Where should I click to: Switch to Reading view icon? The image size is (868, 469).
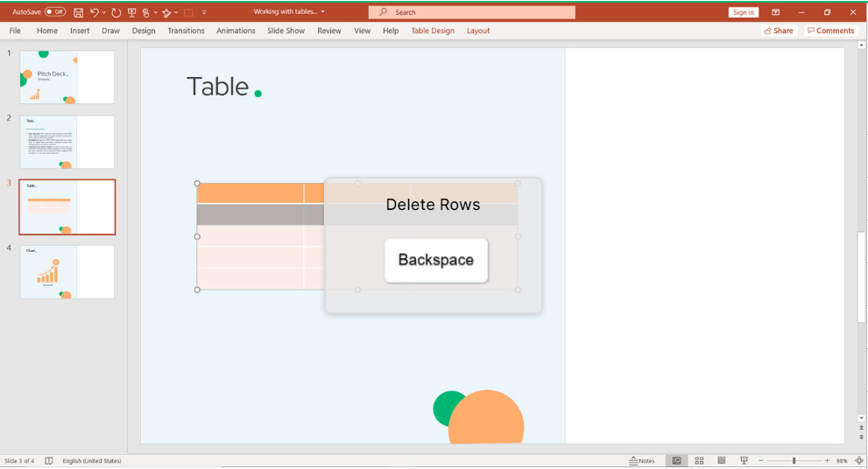722,460
